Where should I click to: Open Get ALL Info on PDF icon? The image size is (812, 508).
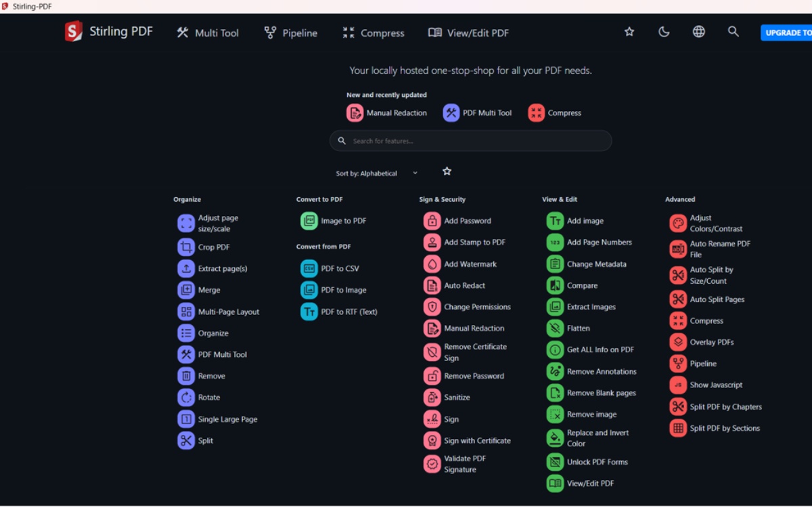(555, 350)
